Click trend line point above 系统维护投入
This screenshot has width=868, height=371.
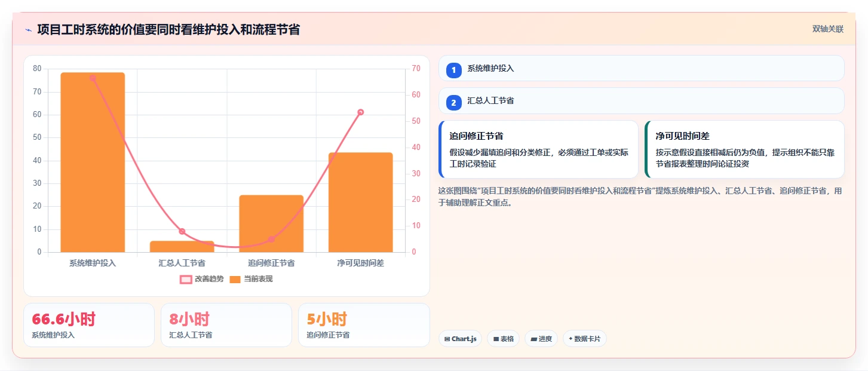pos(93,78)
